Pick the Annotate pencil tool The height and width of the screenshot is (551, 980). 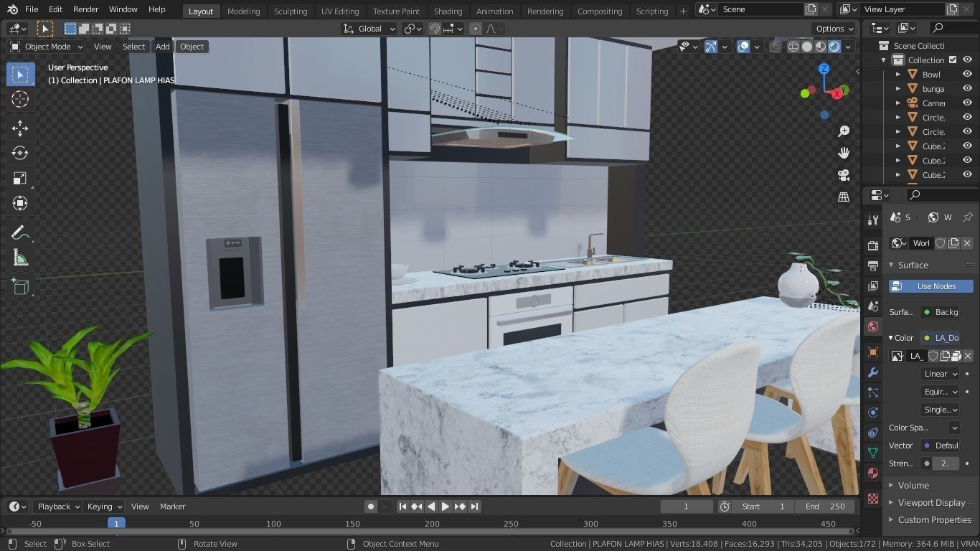click(20, 233)
